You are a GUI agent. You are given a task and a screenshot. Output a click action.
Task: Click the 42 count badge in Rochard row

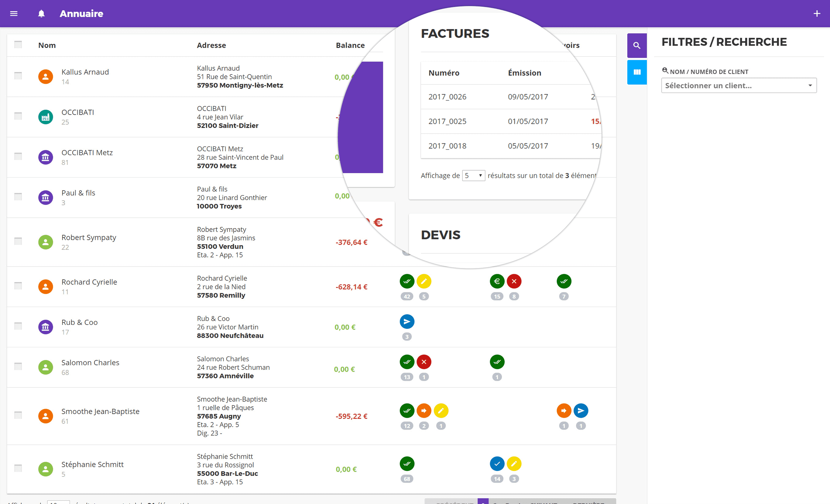click(x=407, y=297)
